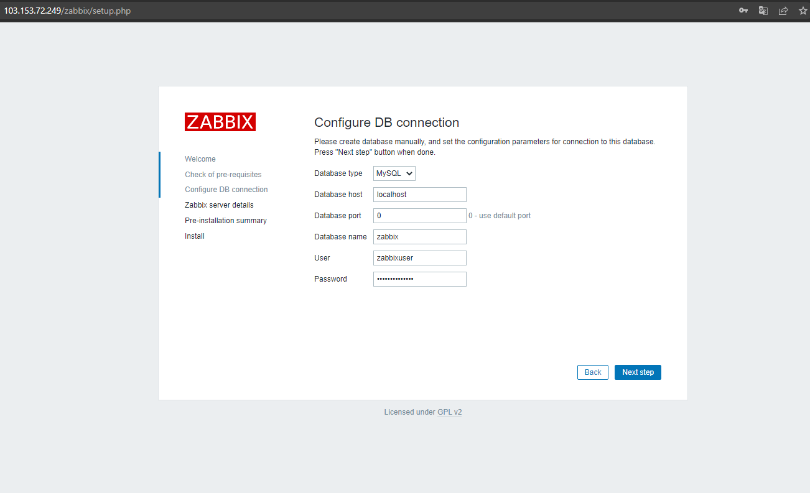Click the Next step button
Screen dimensions: 810x493
[x=637, y=372]
